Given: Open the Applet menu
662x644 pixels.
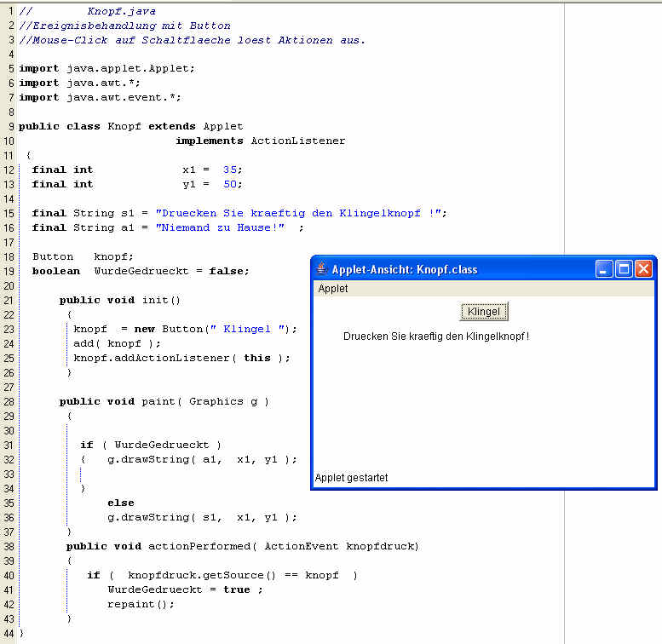Looking at the screenshot, I should coord(333,289).
